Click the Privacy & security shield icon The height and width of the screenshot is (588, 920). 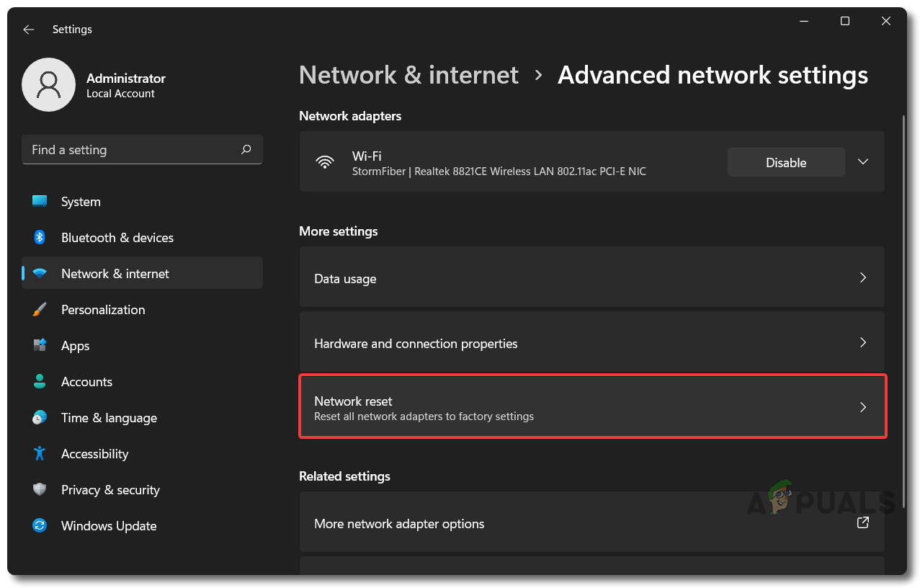(40, 489)
